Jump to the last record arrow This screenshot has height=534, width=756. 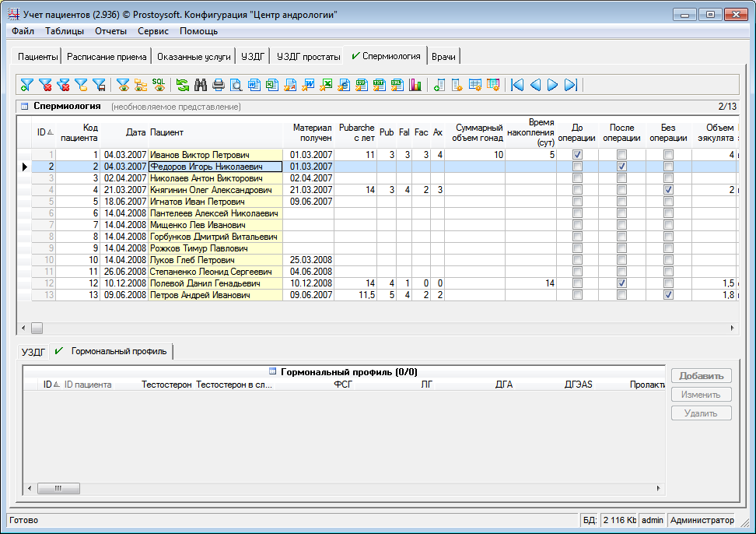coord(571,85)
